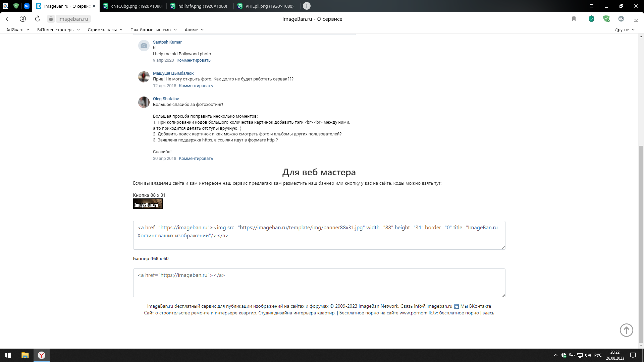This screenshot has height=362, width=644.
Task: Open the Мы ВКонтакте footer link
Action: [475, 306]
